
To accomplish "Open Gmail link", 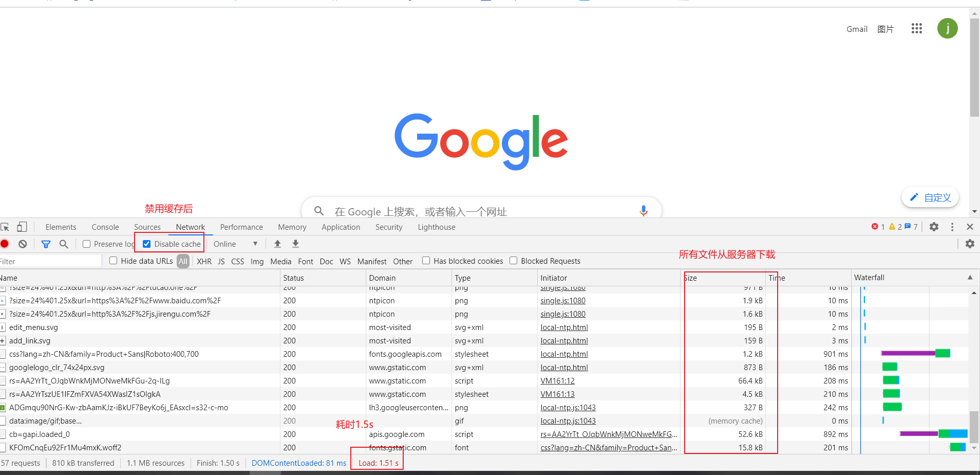I will coord(857,29).
